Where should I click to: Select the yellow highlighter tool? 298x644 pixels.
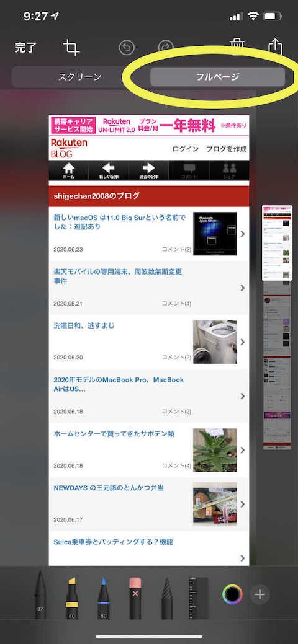point(71,598)
